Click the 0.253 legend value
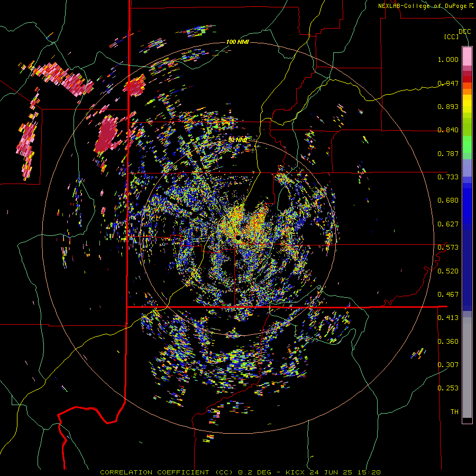The height and width of the screenshot is (476, 476). [x=448, y=388]
